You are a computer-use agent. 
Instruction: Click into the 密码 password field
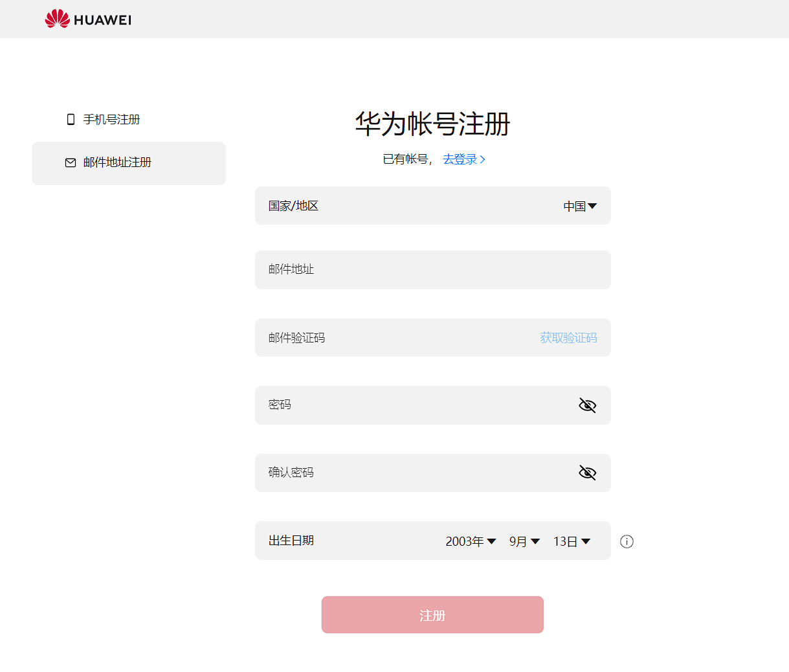point(433,405)
